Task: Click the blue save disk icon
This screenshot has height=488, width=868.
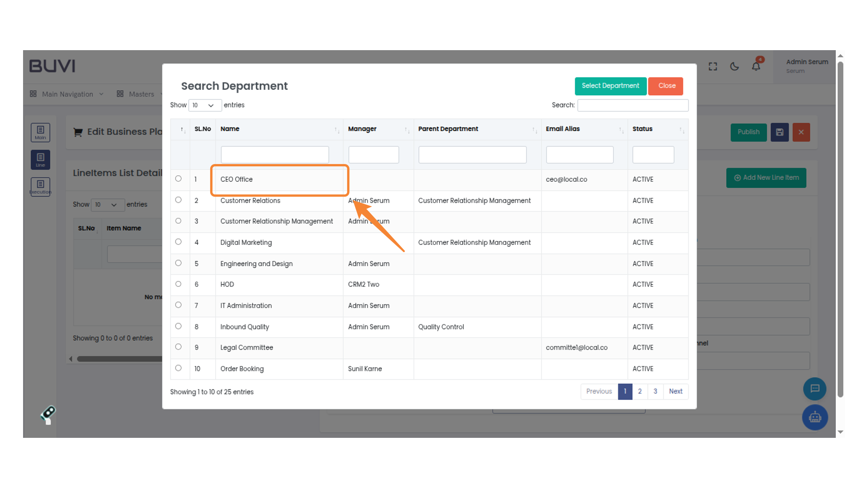Action: tap(779, 132)
